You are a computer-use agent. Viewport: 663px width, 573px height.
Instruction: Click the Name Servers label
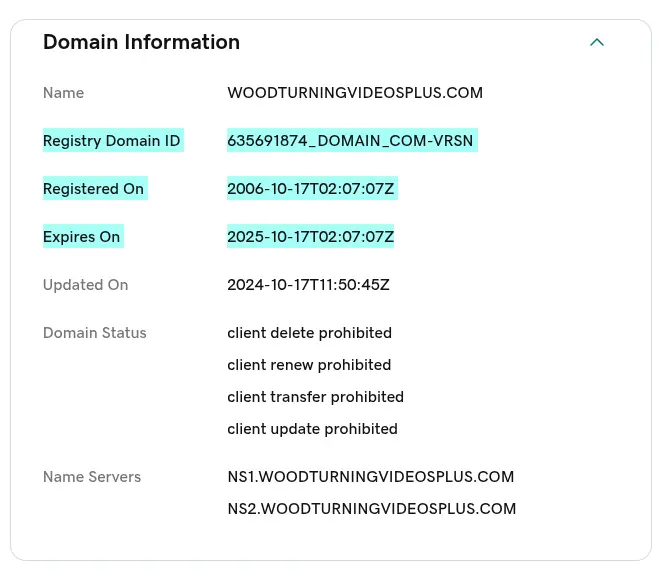[92, 477]
